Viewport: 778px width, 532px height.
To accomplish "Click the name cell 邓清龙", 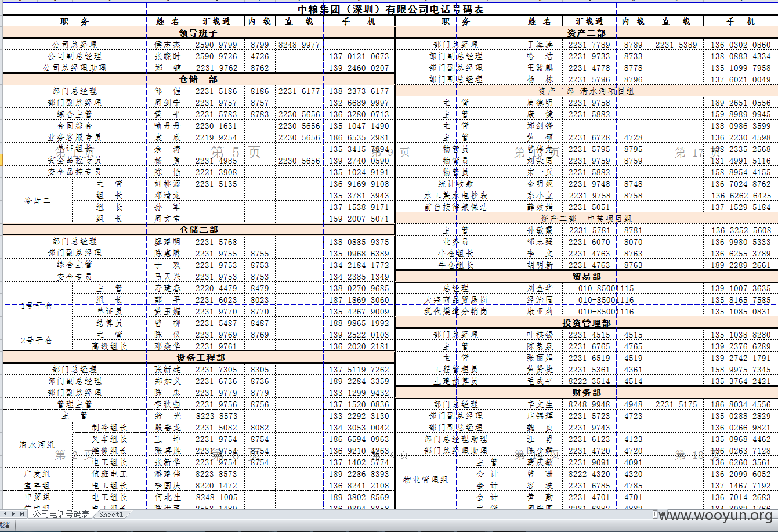I will point(168,196).
